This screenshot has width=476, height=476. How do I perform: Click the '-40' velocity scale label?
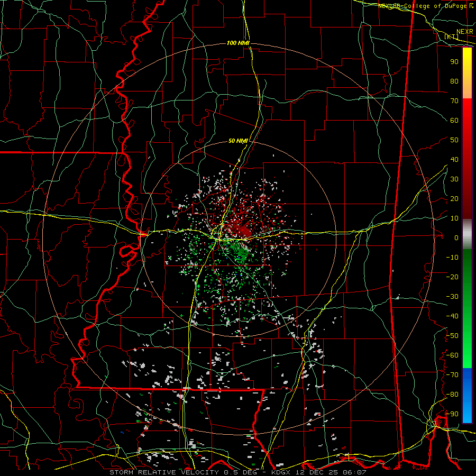pos(452,316)
